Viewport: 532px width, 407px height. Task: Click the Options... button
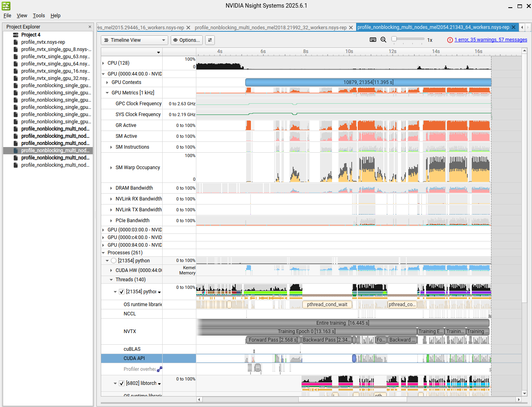click(x=186, y=40)
